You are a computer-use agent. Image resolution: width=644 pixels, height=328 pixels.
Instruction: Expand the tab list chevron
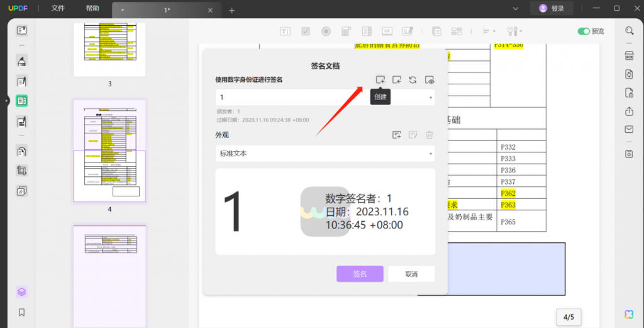(x=516, y=9)
